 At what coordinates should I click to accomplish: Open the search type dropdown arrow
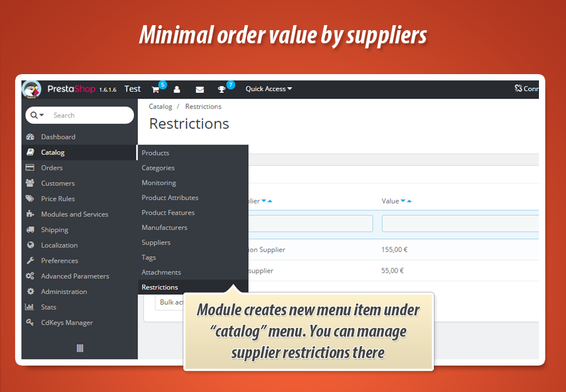click(38, 116)
